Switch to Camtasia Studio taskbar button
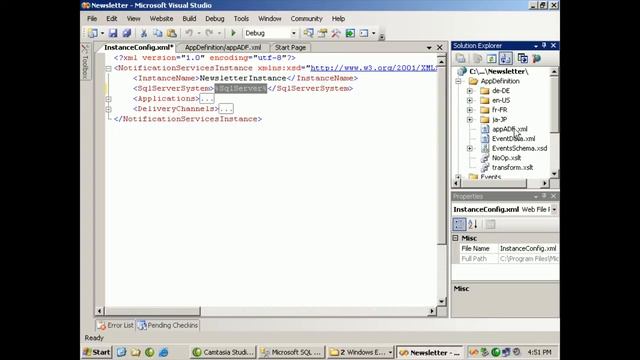Viewport: 640px width, 360px height. click(223, 352)
